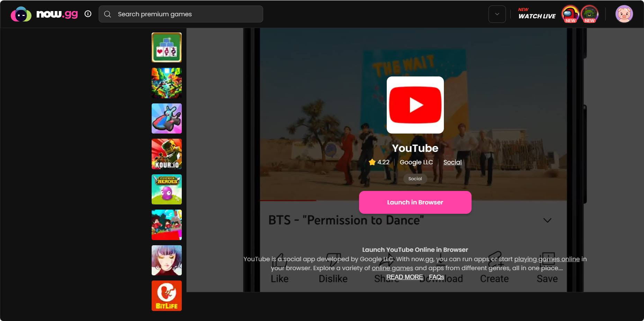
Task: Open the Among Us live stream avatar
Action: (570, 14)
